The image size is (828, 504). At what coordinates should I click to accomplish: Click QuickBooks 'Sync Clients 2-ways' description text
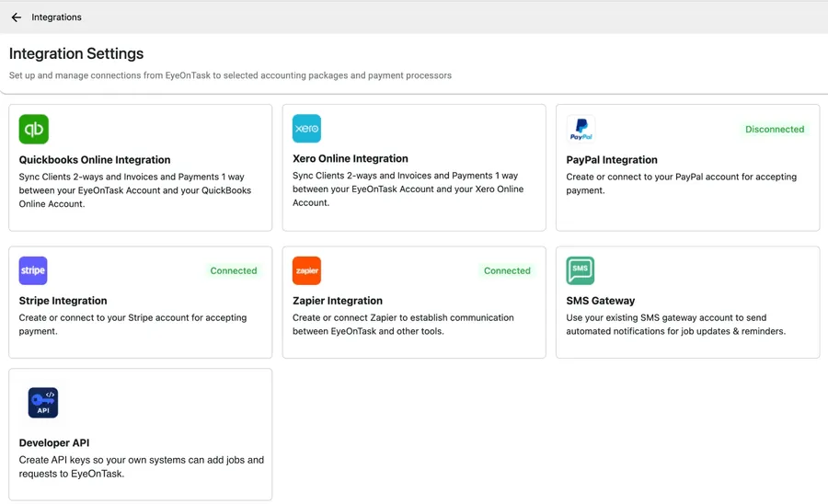[x=135, y=190]
